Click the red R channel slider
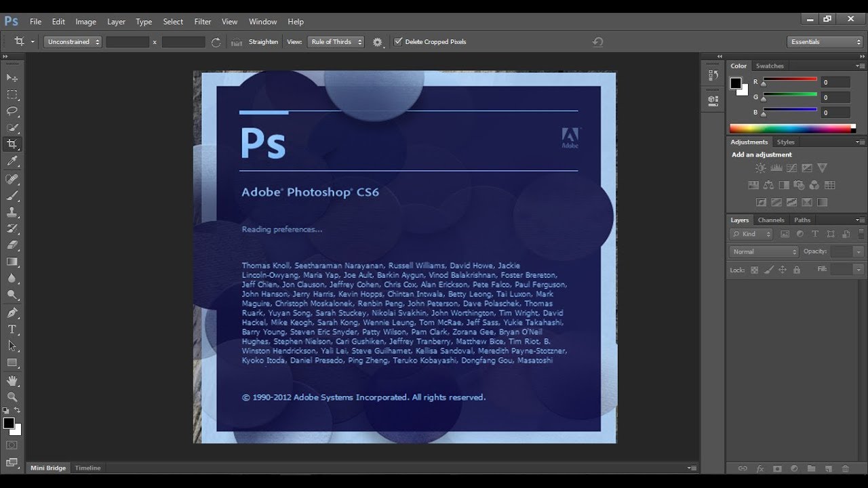 point(790,81)
